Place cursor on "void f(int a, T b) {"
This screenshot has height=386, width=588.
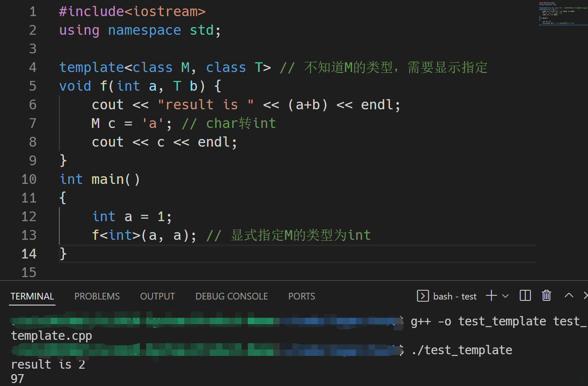pos(140,86)
